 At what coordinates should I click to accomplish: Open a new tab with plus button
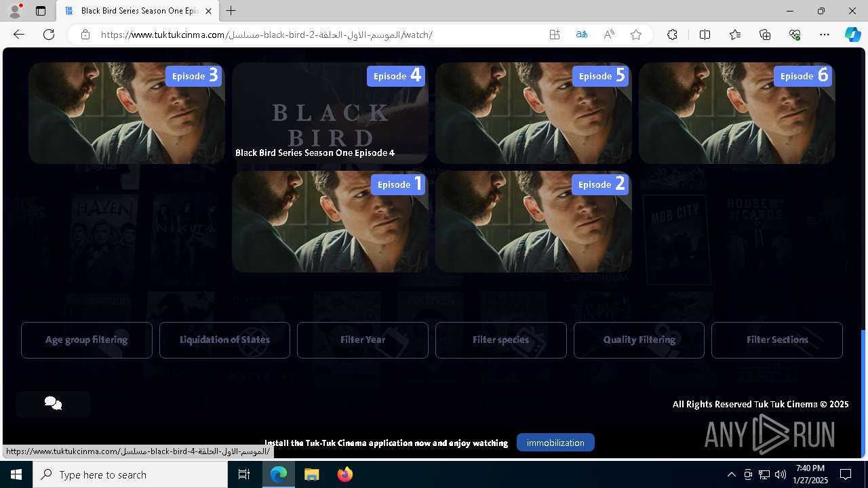(231, 11)
